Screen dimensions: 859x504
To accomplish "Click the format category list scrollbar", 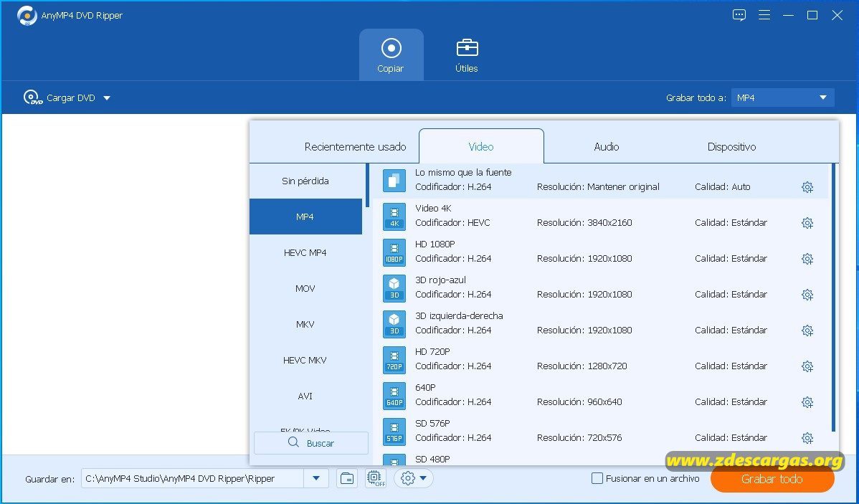I will coord(367,185).
